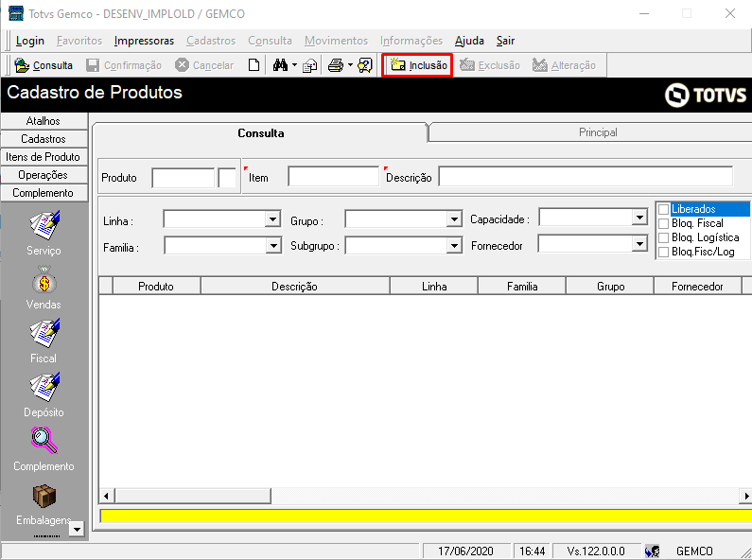Click the TOTVS logo

click(x=706, y=95)
